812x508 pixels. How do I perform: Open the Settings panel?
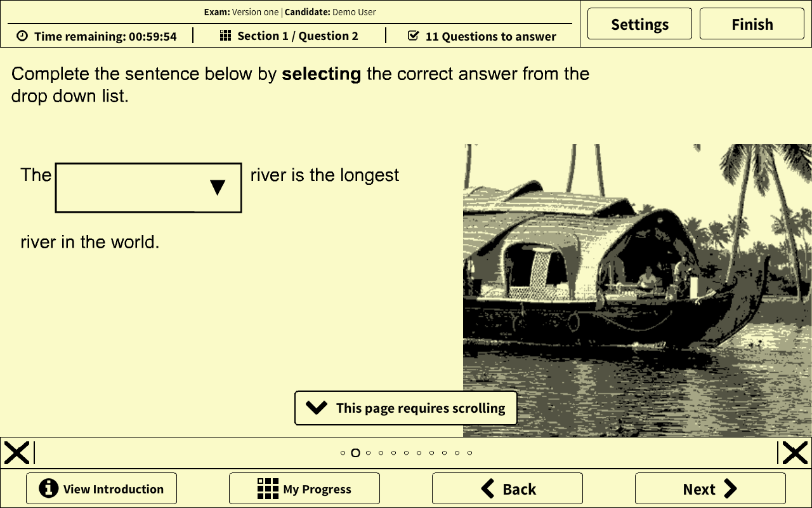[639, 24]
